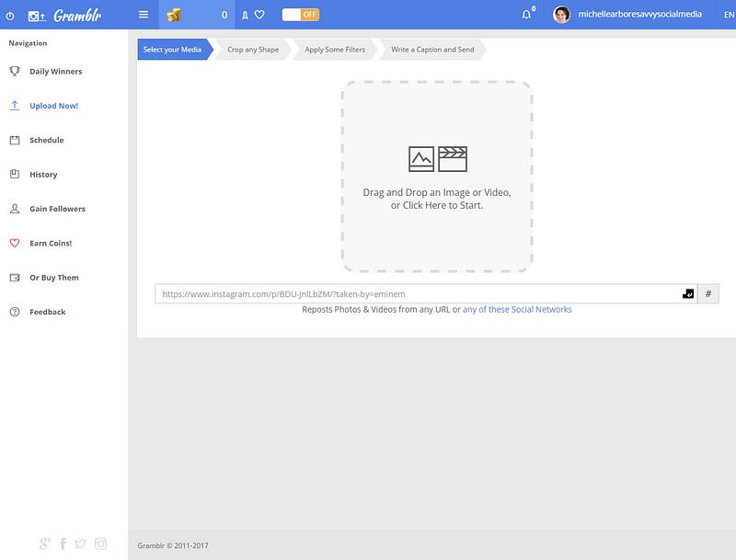Click the gold coins icon
The width and height of the screenshot is (736, 560).
174,15
